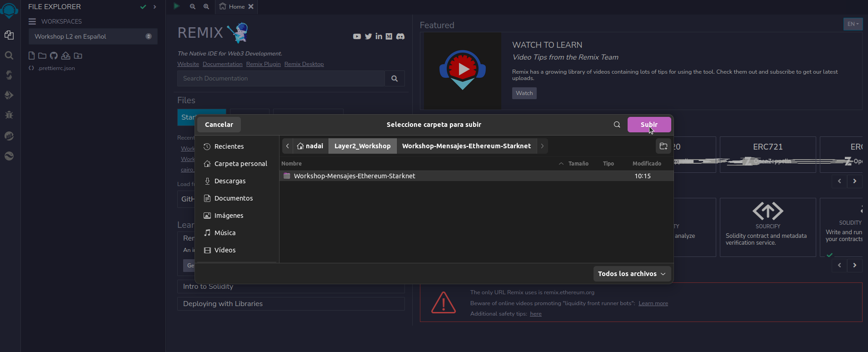Click the Layer2_Workshop path segment
868x352 pixels.
pyautogui.click(x=363, y=146)
